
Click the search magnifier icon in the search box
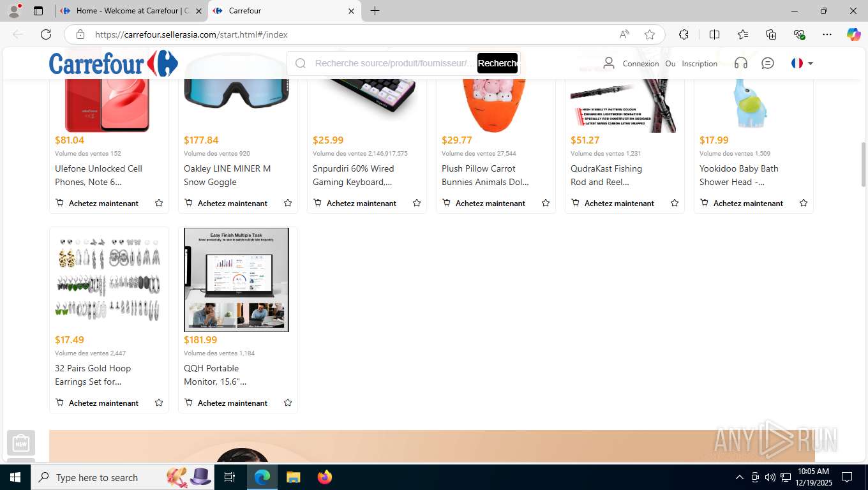tap(301, 63)
